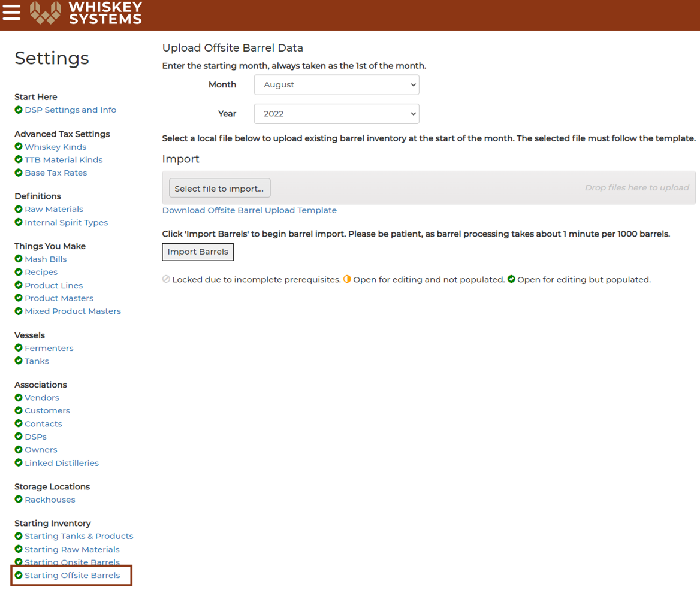Download Offsite Barrel Upload Template

[249, 210]
